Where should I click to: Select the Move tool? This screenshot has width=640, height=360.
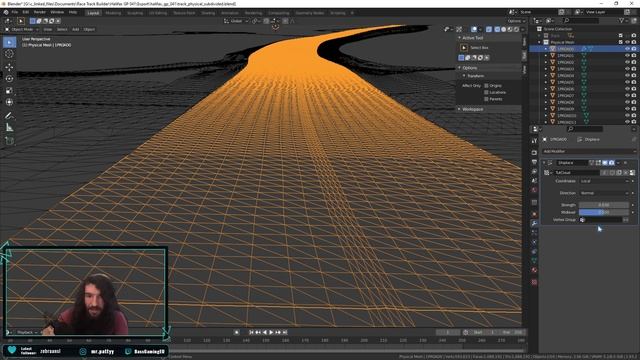tap(9, 67)
